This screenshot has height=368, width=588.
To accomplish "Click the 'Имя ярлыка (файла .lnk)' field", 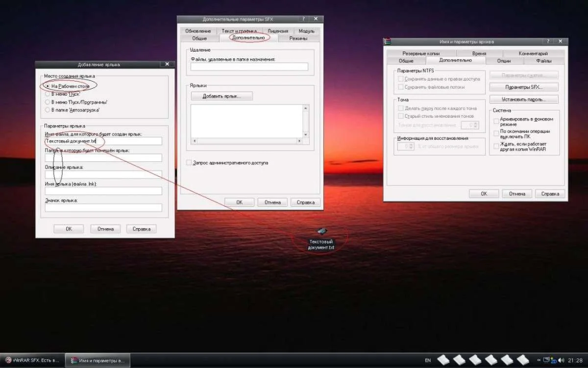I will point(103,191).
